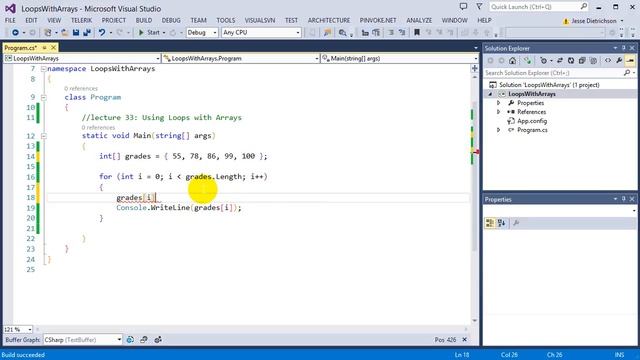640x360 pixels.
Task: Open the FILE menu
Action: click(x=10, y=20)
